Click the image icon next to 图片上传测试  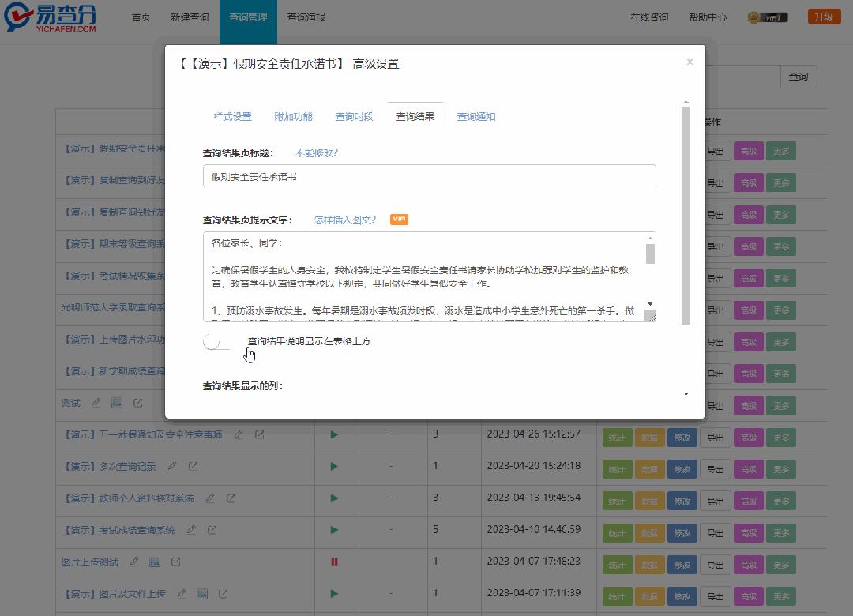click(x=156, y=562)
